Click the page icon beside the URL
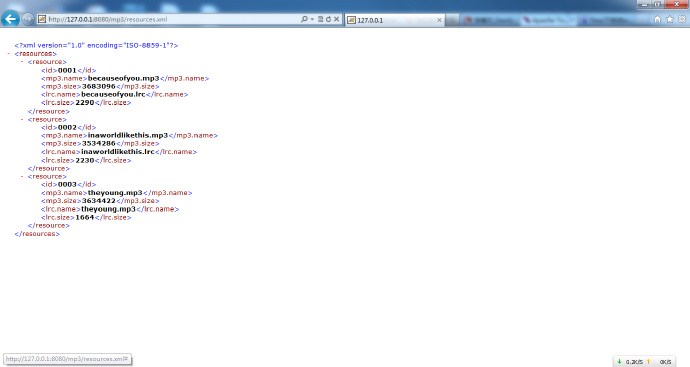Image resolution: width=690 pixels, height=367 pixels. (42, 19)
